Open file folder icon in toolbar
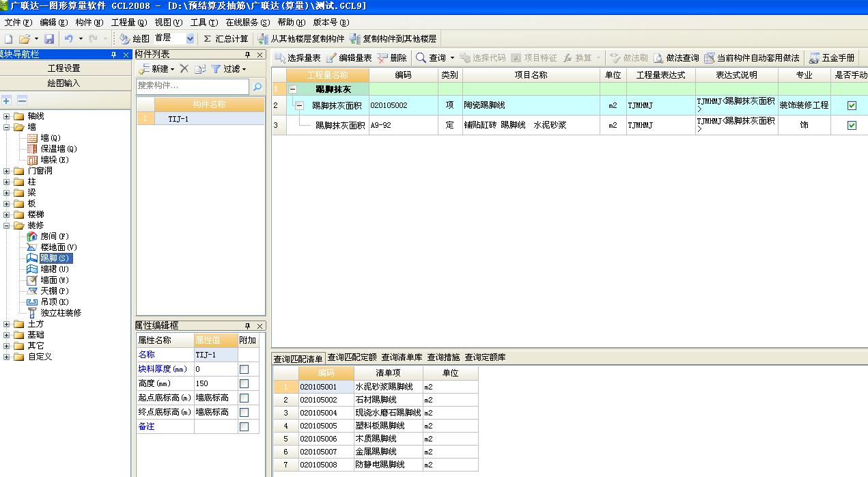Viewport: 868px width, 477px height. pyautogui.click(x=25, y=39)
